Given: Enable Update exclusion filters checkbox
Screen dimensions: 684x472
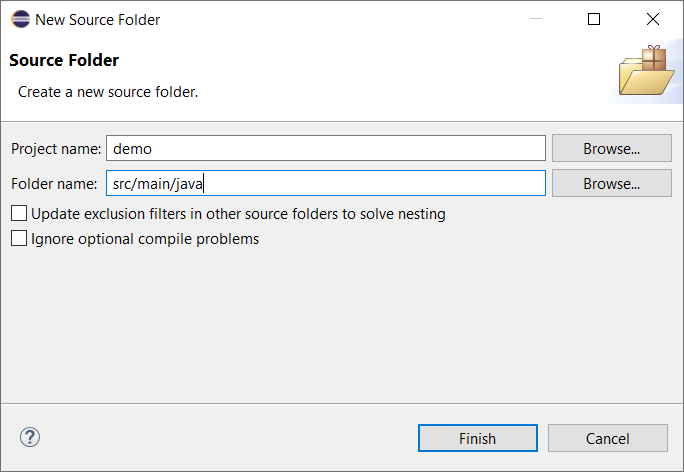Looking at the screenshot, I should point(19,213).
